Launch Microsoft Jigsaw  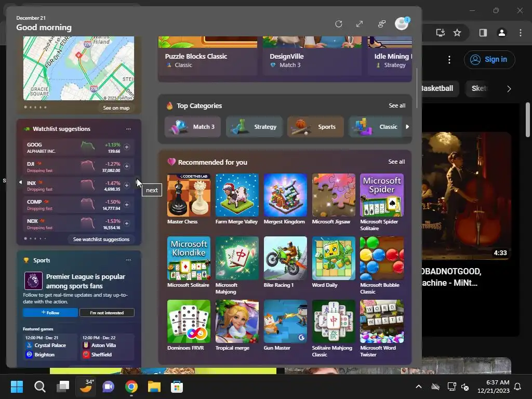point(334,199)
